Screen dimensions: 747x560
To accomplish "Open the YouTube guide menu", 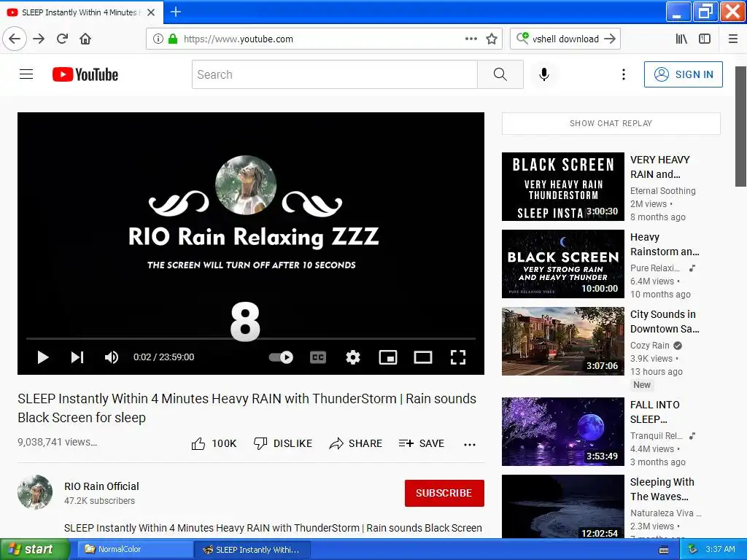I will pos(26,74).
